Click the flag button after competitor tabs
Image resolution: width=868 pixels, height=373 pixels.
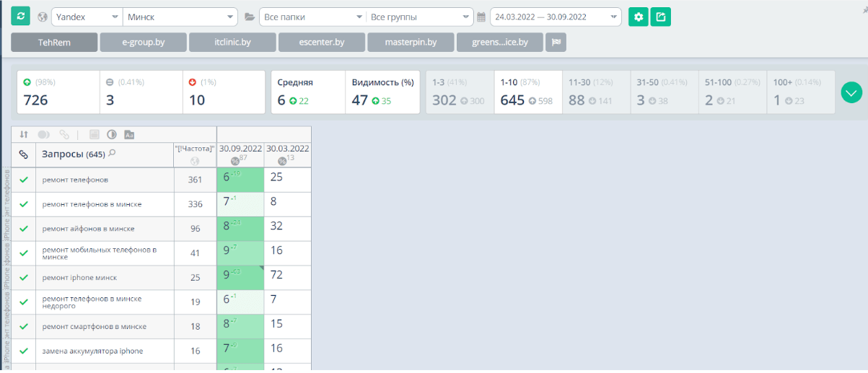tap(556, 43)
